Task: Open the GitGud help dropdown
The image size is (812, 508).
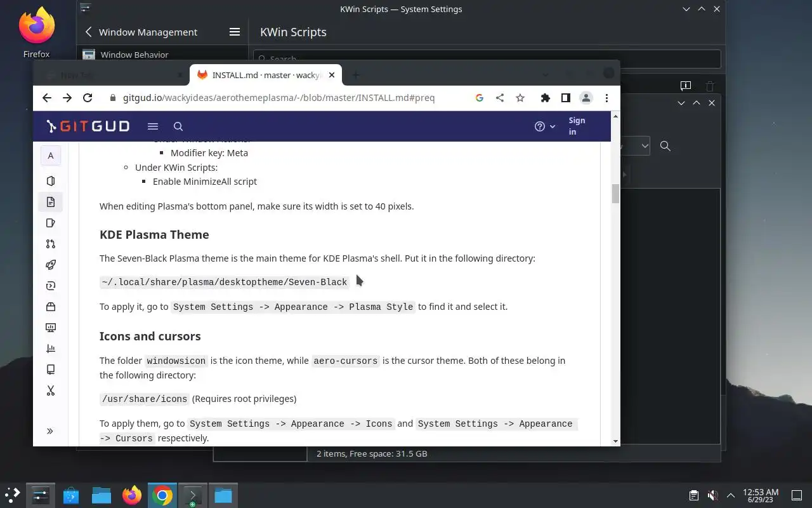Action: (545, 126)
